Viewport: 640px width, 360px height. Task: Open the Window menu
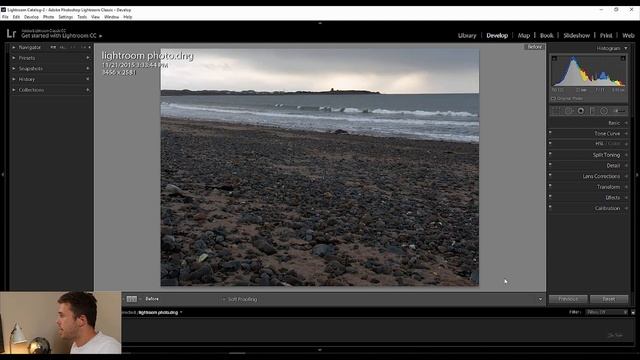(111, 17)
